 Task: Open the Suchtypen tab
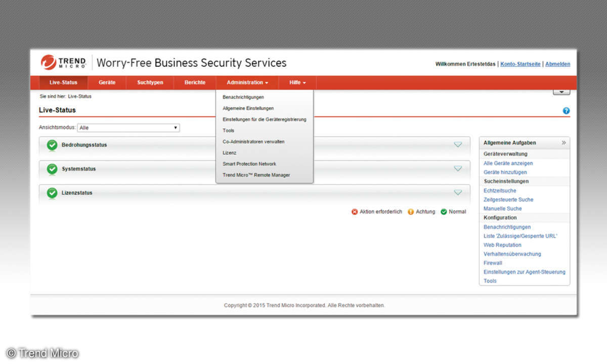150,82
